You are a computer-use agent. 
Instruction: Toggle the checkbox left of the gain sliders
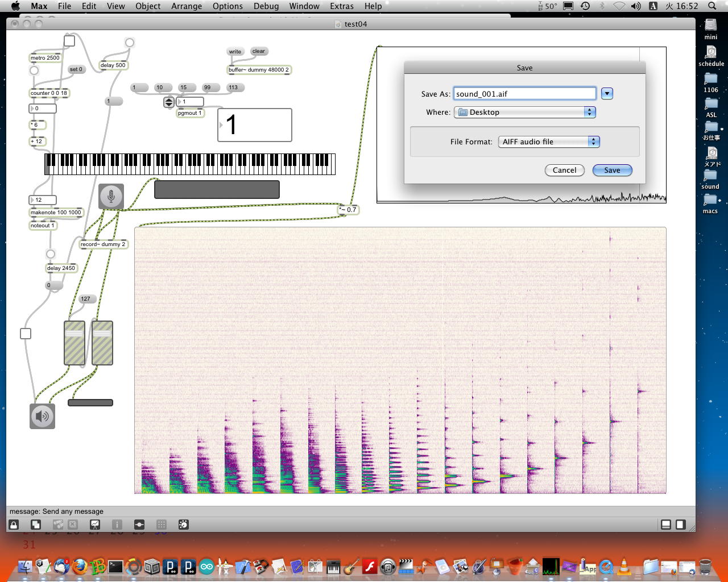coord(26,334)
